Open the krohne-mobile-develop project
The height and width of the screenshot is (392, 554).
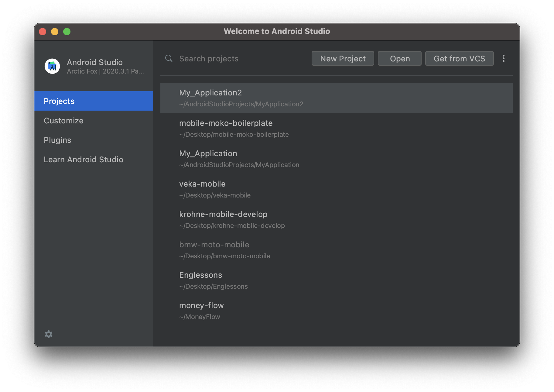pos(336,219)
